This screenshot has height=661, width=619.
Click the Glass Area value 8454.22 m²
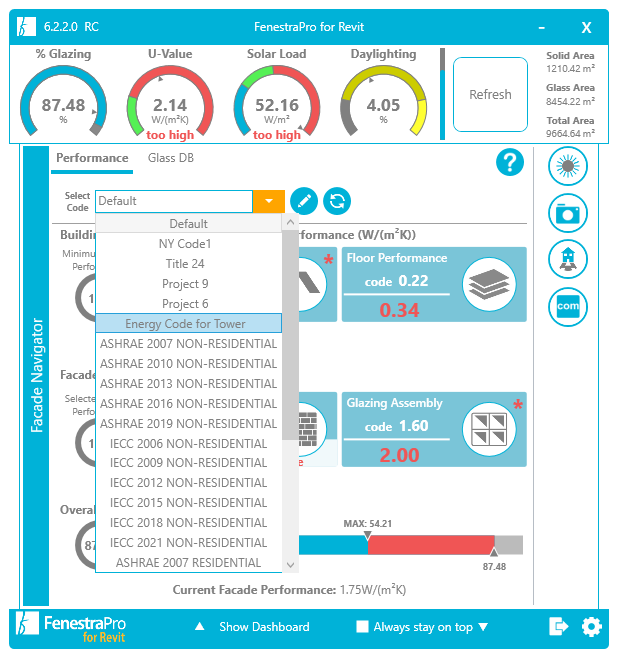(570, 101)
